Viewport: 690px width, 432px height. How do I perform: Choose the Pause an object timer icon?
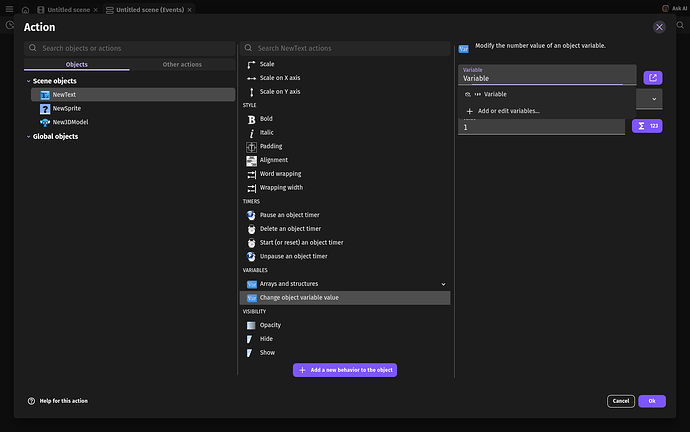pyautogui.click(x=252, y=215)
